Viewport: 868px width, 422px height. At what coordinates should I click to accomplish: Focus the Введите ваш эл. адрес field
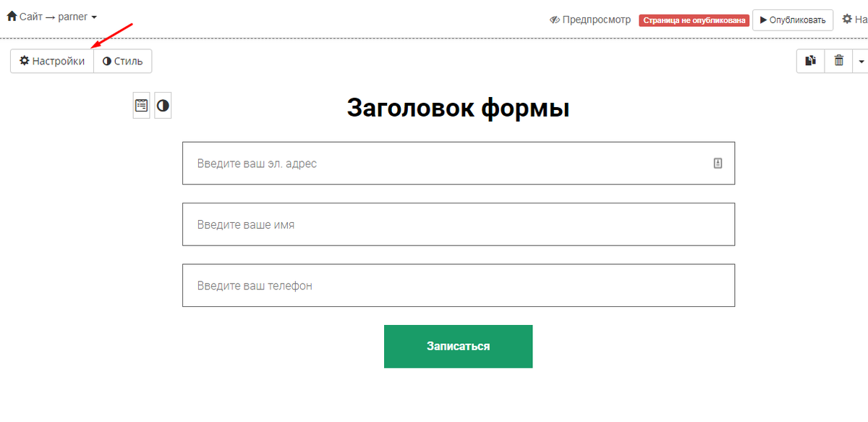(x=459, y=164)
